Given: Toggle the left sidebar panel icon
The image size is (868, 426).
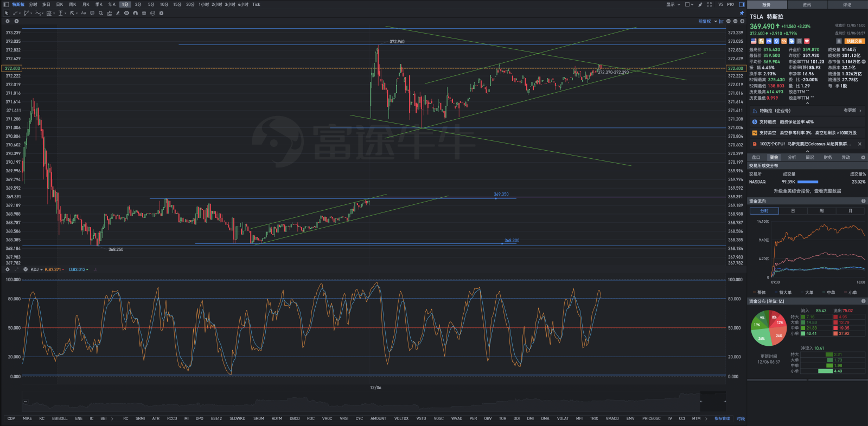Looking at the screenshot, I should 7,4.
